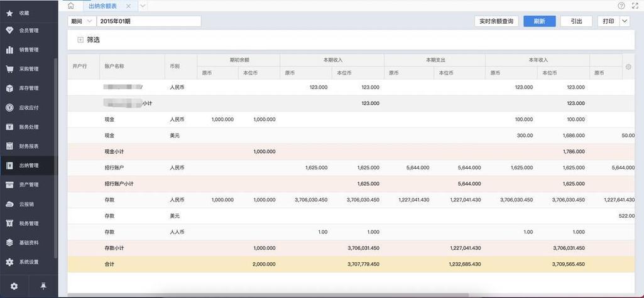Viewport: 644px width, 298px height.
Task: Open 会员管理 diamond icon in sidebar
Action: [9, 30]
